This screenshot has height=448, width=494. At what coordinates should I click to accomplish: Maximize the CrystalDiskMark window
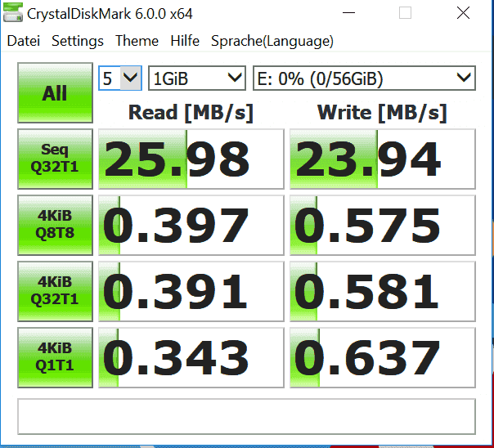coord(405,13)
